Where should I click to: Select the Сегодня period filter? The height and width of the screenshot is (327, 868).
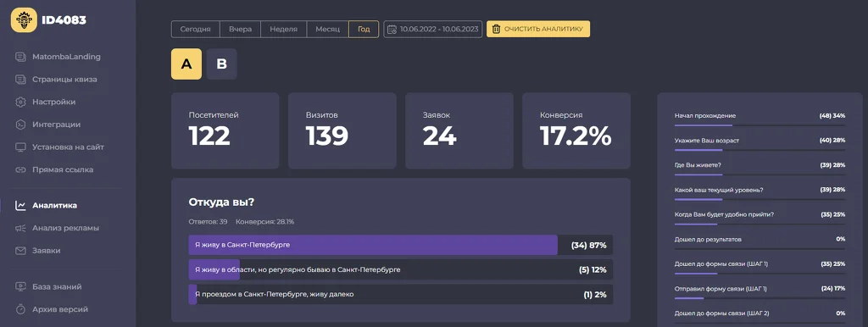tap(196, 30)
